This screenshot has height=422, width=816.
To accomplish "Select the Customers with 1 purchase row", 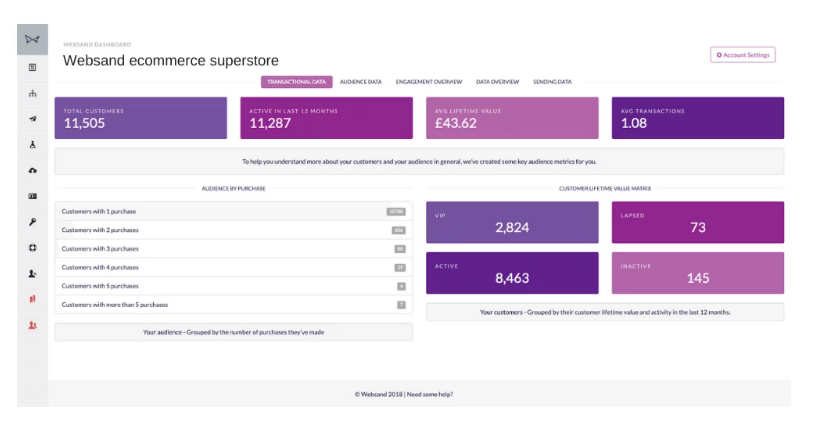I will pyautogui.click(x=233, y=212).
